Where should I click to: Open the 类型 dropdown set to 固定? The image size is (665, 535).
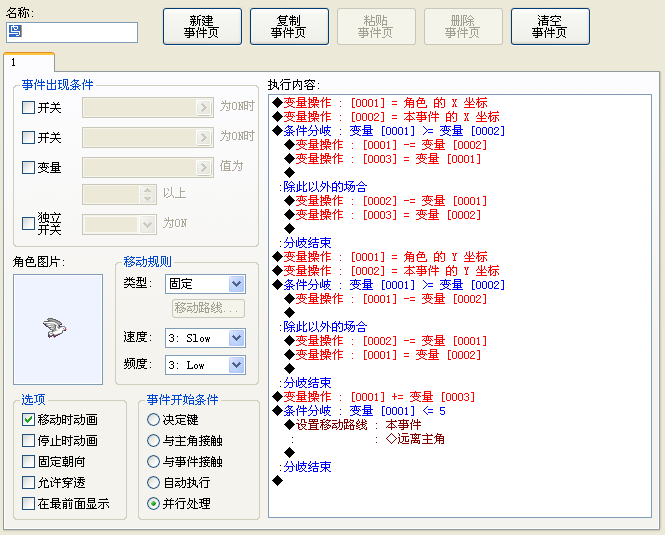205,284
